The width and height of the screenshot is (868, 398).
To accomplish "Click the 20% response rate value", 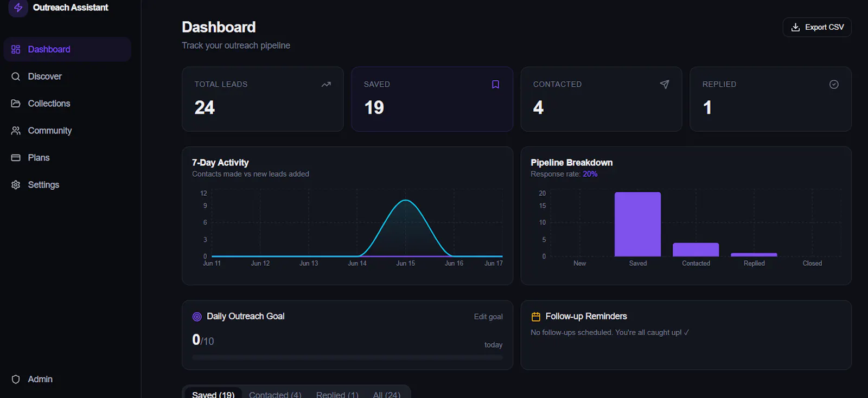I will 590,174.
